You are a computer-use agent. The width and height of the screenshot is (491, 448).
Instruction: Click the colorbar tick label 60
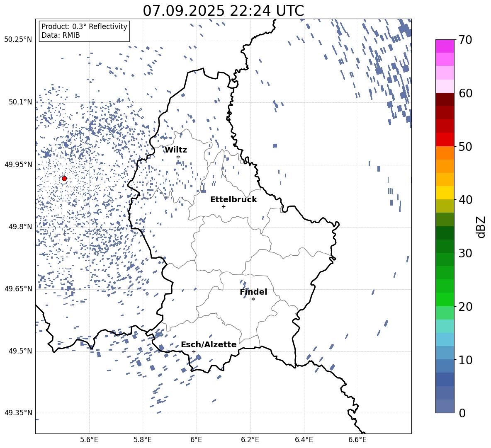pyautogui.click(x=466, y=93)
